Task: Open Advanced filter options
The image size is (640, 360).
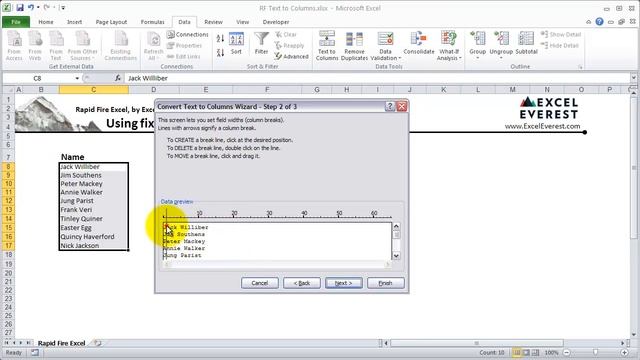Action: 291,56
